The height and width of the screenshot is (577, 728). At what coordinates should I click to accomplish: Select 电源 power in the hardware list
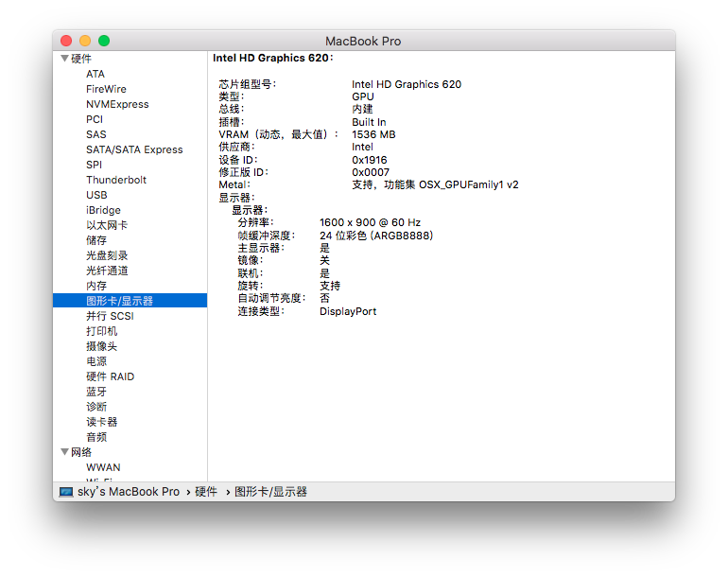tap(96, 361)
